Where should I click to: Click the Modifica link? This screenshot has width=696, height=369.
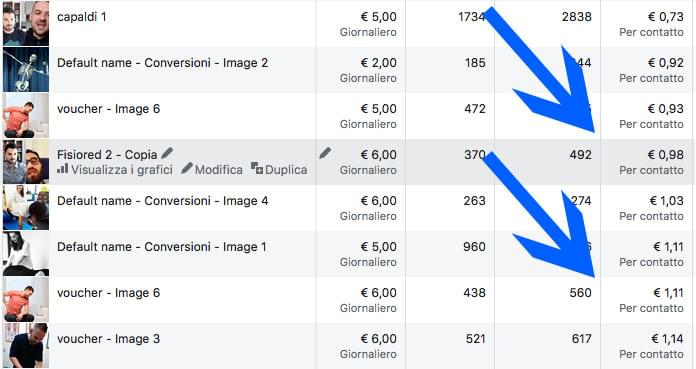tap(218, 170)
